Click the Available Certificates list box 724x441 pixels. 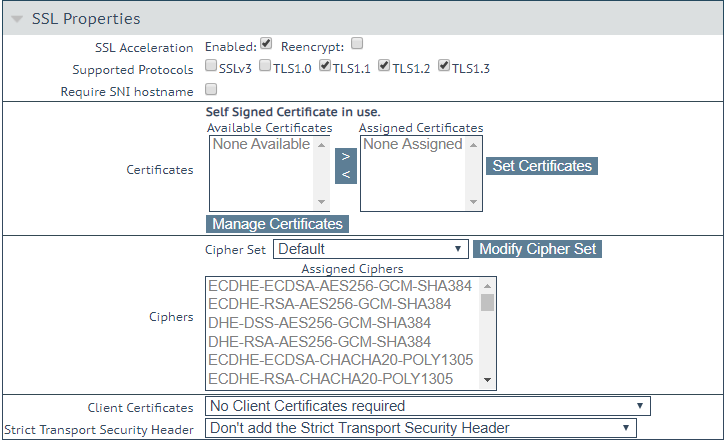[270, 174]
